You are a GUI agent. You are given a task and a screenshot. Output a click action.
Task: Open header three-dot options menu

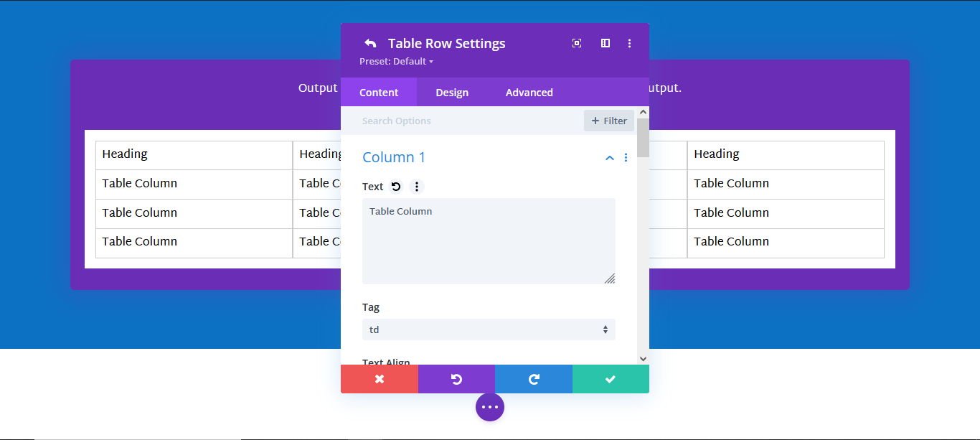click(629, 43)
